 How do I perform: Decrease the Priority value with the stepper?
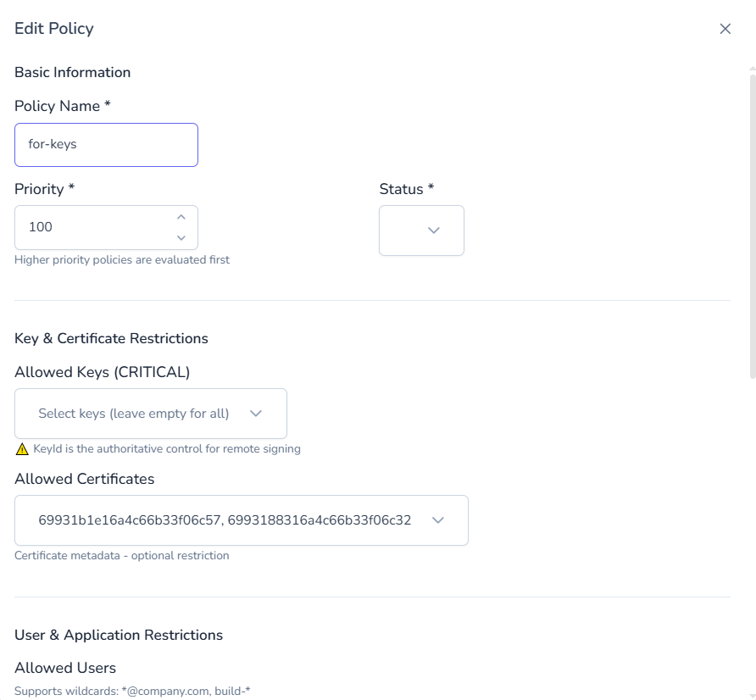pyautogui.click(x=181, y=237)
